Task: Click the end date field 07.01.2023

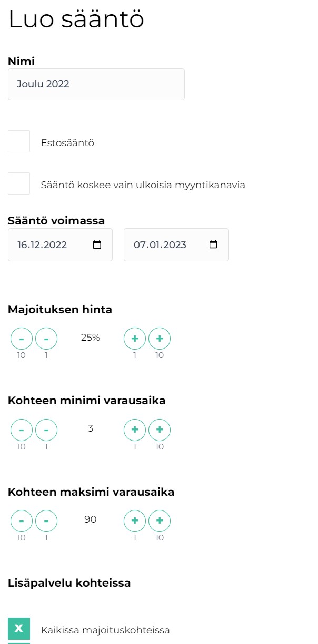Action: coord(166,245)
